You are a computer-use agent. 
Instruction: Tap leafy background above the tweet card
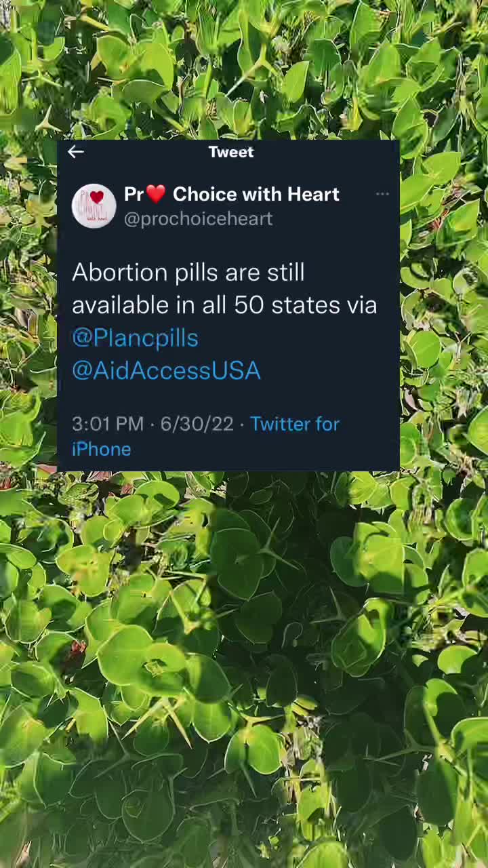244,68
